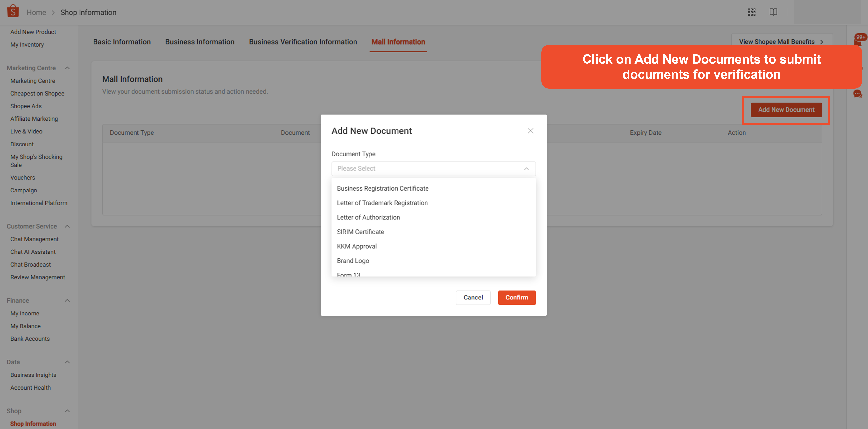Open the chat bubble icon on right edge
Viewport: 868px width, 429px height.
(x=857, y=94)
